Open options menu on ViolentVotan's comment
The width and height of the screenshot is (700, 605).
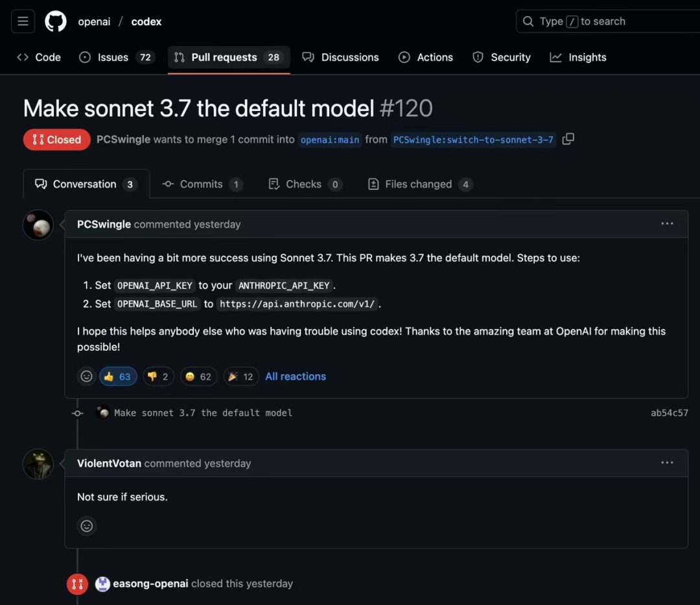667,462
